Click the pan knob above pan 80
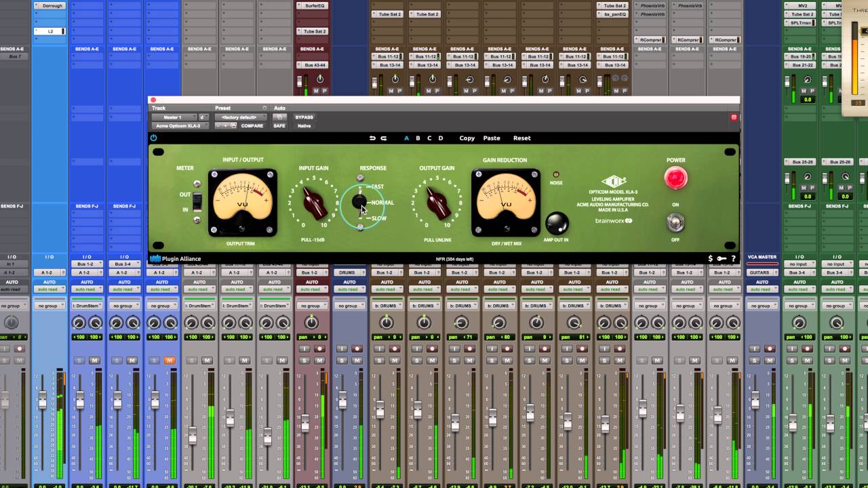868x488 pixels. (x=499, y=323)
